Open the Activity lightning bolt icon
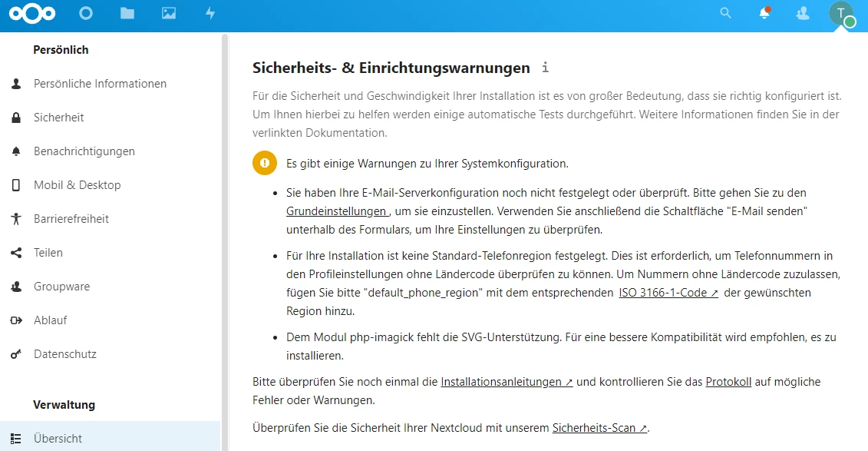868x451 pixels. [210, 14]
